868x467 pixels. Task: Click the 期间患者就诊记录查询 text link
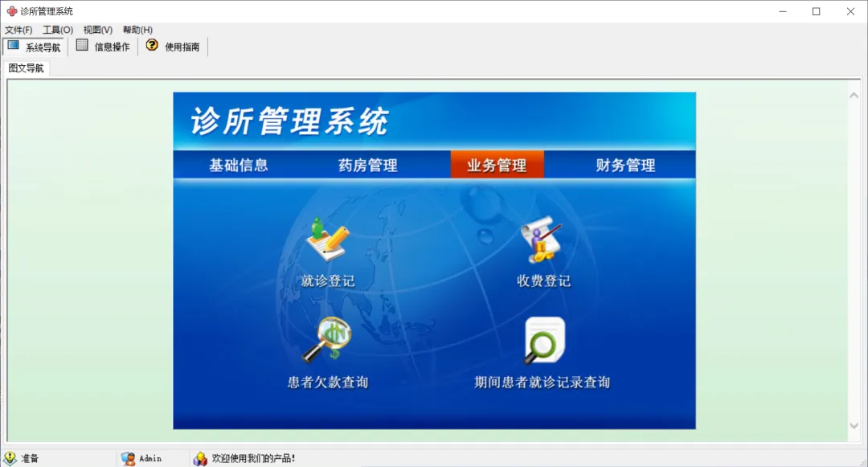(x=542, y=383)
